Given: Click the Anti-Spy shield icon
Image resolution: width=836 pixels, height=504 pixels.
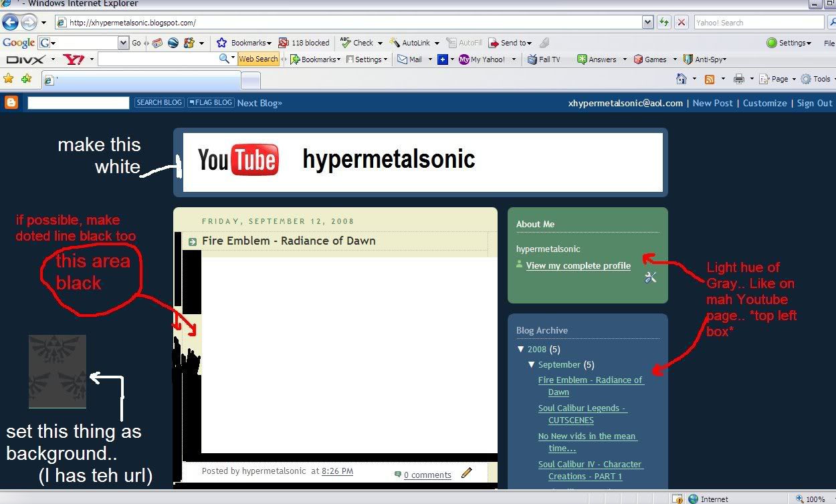Looking at the screenshot, I should click(x=688, y=59).
